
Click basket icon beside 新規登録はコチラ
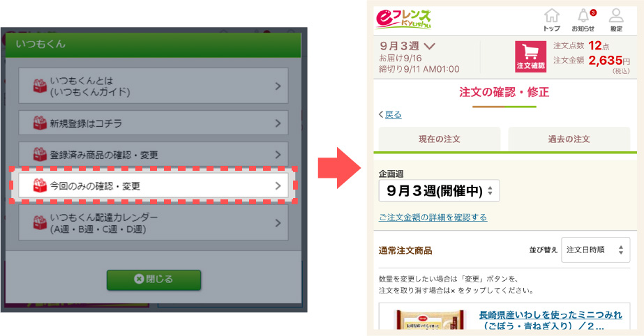(40, 123)
